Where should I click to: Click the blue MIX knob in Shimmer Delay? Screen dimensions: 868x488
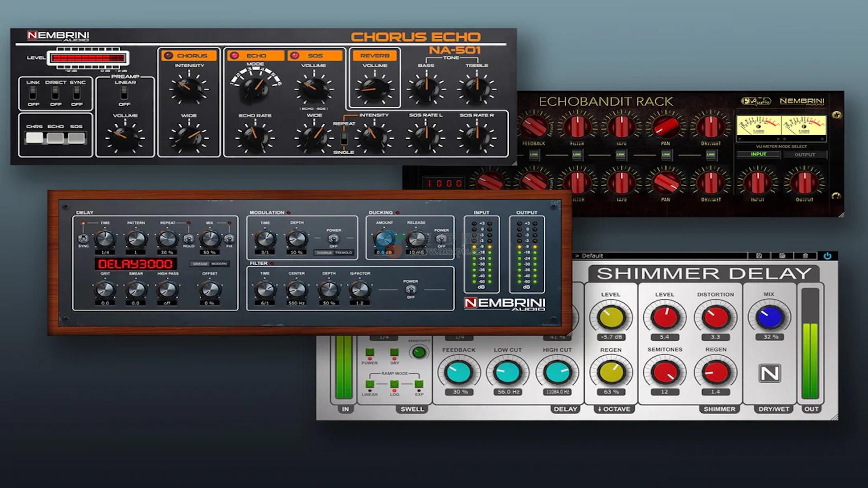(769, 317)
